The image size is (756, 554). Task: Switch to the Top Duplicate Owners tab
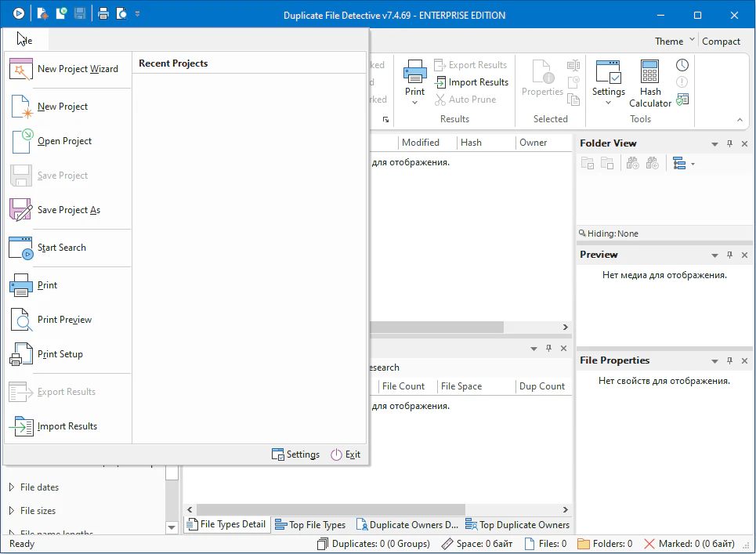click(x=517, y=525)
